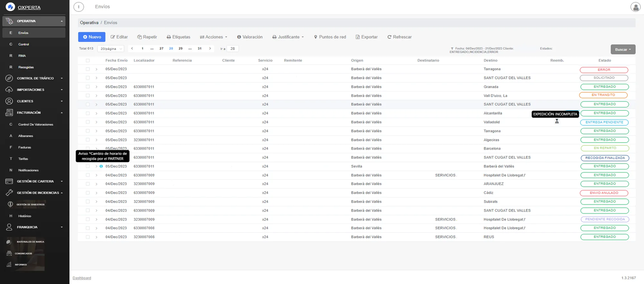Click Exportar toolbar button
644x284 pixels.
pyautogui.click(x=367, y=37)
